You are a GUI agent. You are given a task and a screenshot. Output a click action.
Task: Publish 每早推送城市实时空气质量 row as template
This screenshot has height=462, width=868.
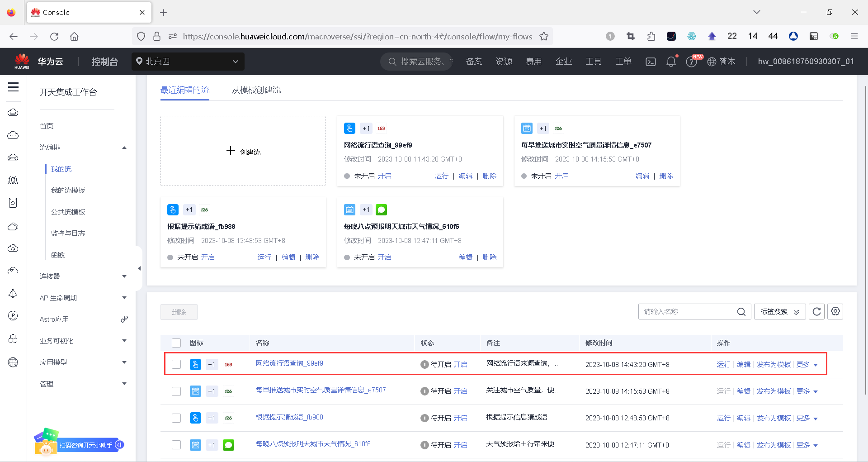(774, 391)
